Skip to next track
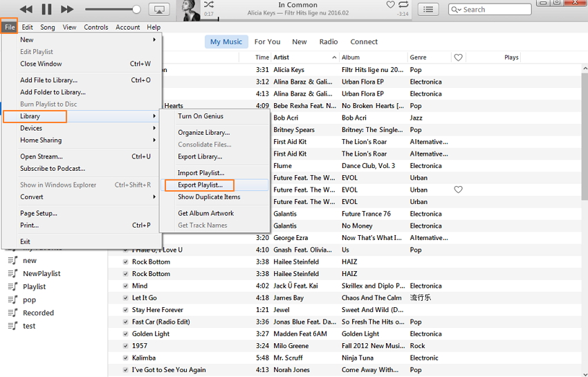The image size is (588, 377). tap(67, 9)
